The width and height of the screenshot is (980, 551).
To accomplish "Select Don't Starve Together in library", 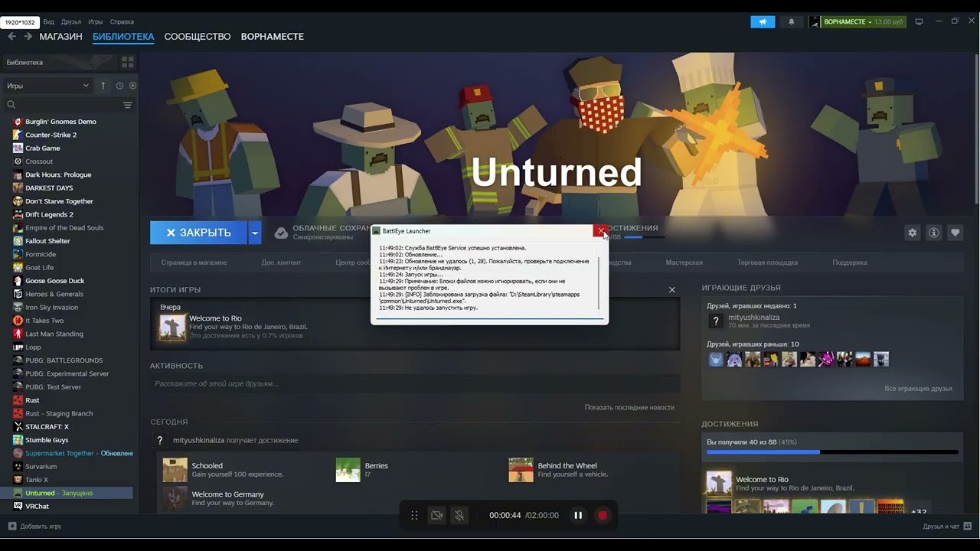I will click(59, 201).
